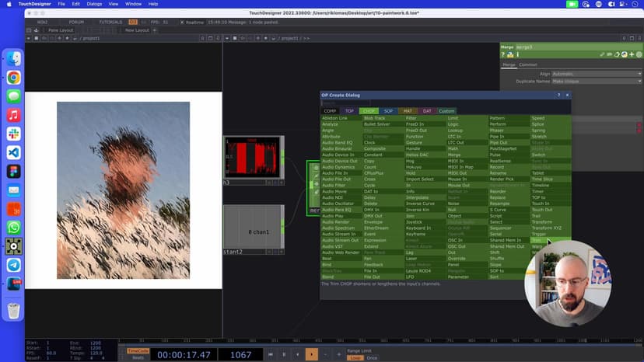Enable TimeCode display mode
Viewport: 644px width, 362px height.
click(137, 351)
